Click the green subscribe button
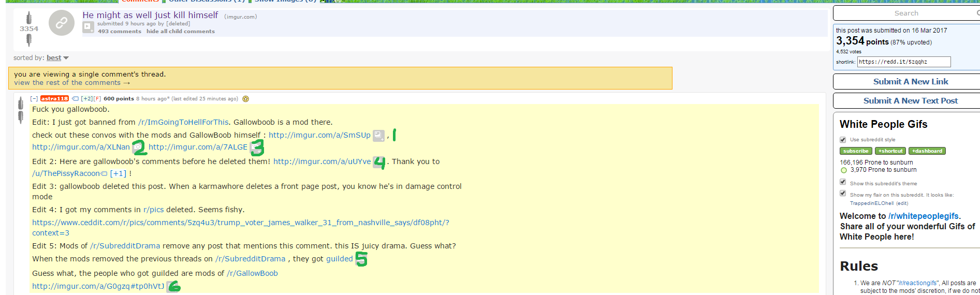The image size is (980, 295). point(856,151)
